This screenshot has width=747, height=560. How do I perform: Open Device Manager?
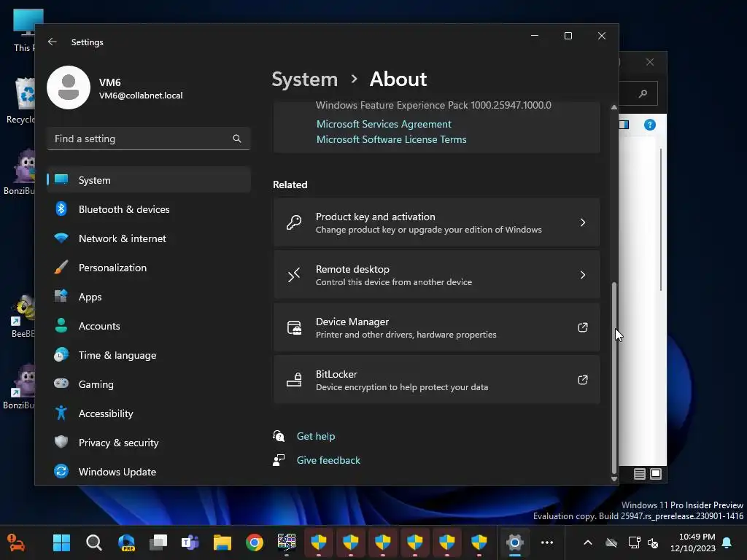pyautogui.click(x=436, y=327)
